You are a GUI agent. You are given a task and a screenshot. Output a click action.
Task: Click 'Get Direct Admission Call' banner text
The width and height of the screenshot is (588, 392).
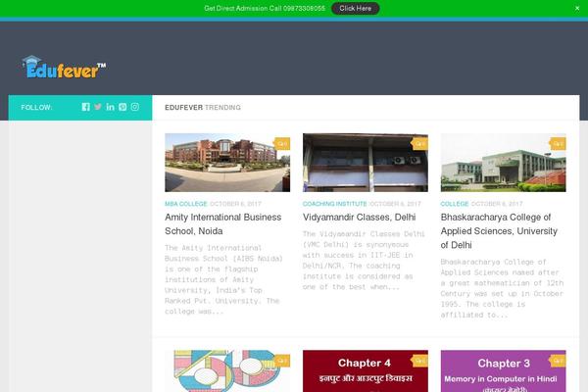pos(265,8)
